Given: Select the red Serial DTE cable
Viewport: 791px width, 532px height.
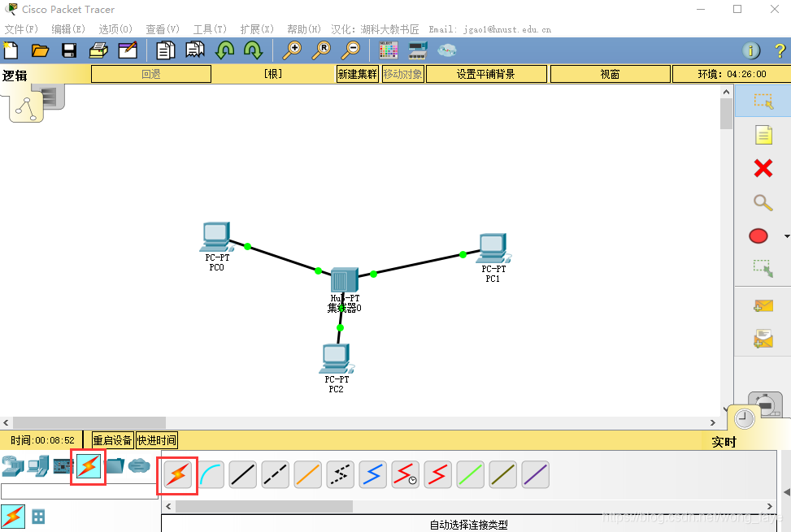Looking at the screenshot, I should pos(438,475).
